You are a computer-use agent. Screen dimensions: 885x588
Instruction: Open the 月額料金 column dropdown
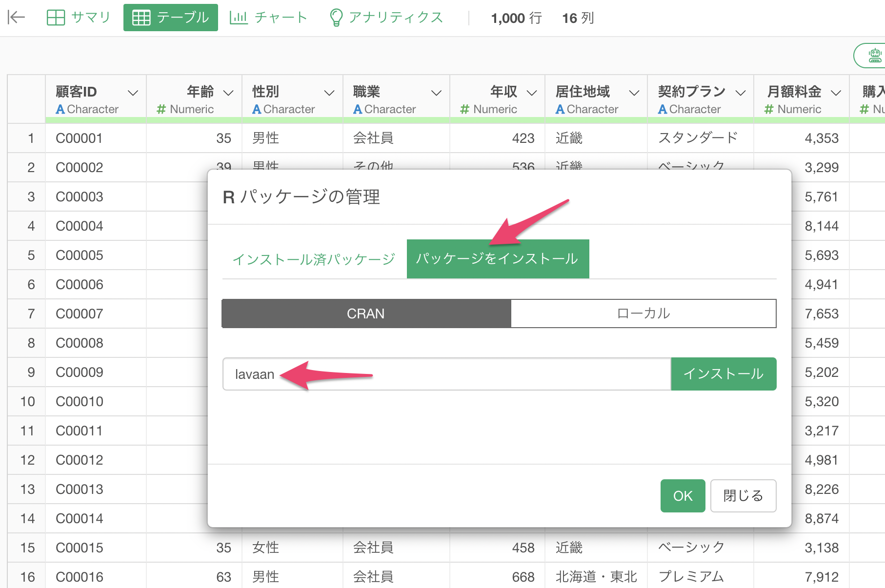(x=836, y=93)
